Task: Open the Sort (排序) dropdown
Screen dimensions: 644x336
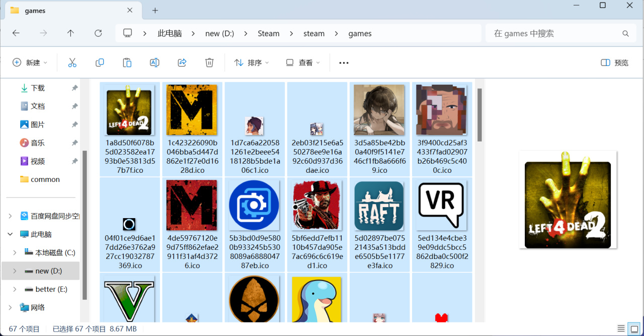Action: [x=252, y=63]
